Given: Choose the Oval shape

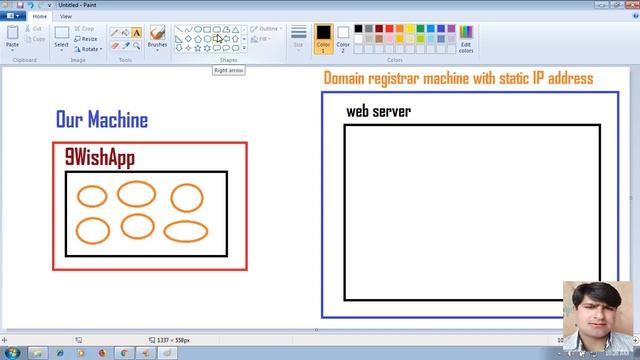Looking at the screenshot, I should click(198, 29).
